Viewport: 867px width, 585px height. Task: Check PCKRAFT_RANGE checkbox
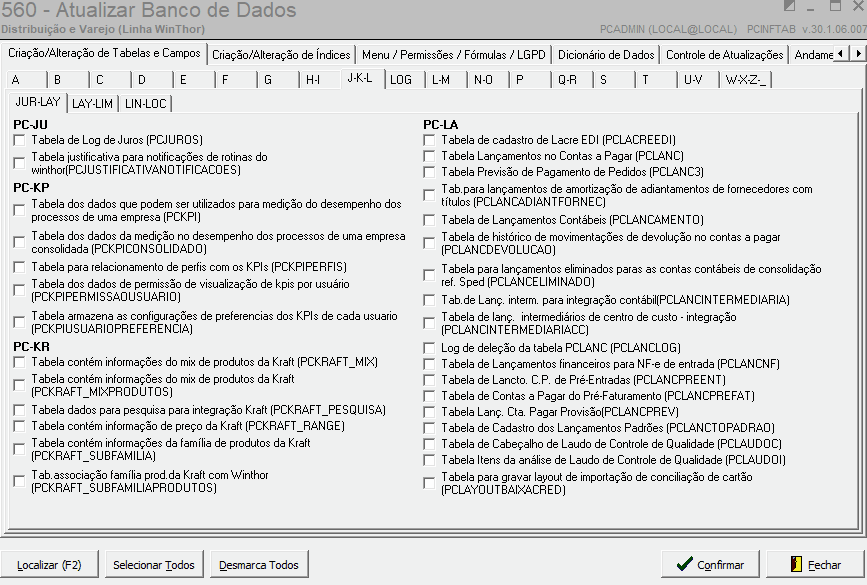coord(19,426)
